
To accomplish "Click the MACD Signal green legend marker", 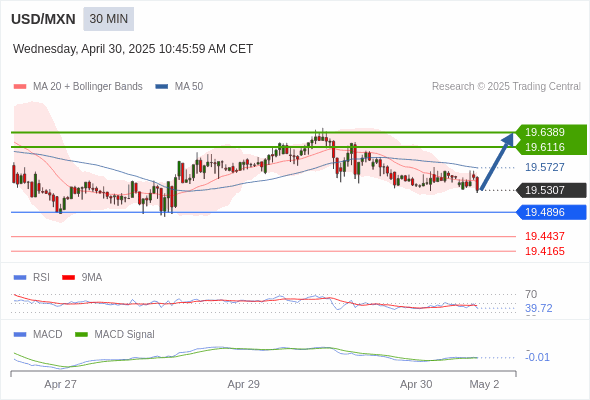I will point(81,334).
